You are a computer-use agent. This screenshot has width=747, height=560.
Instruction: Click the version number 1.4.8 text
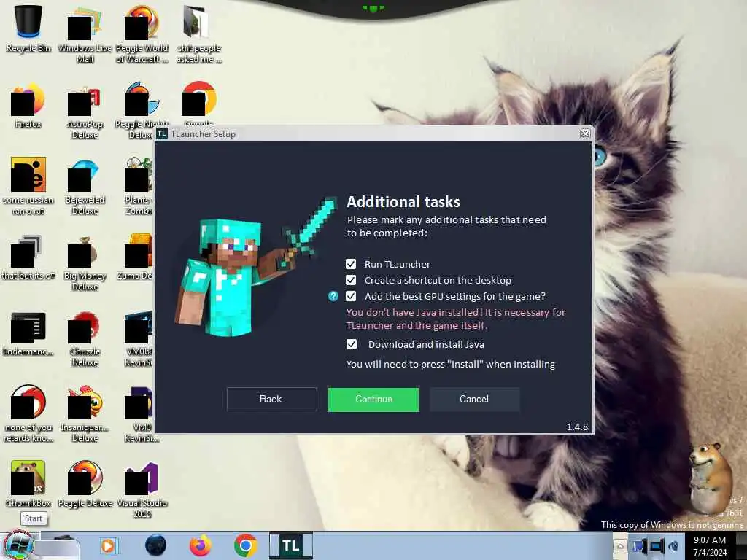(577, 427)
